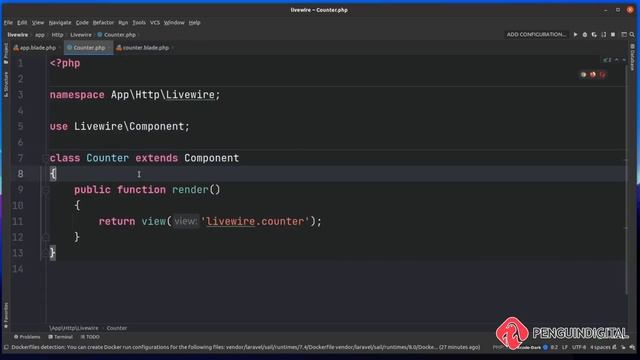The image size is (640, 360).
Task: Open the Navigate menu
Action: pyautogui.click(x=60, y=22)
